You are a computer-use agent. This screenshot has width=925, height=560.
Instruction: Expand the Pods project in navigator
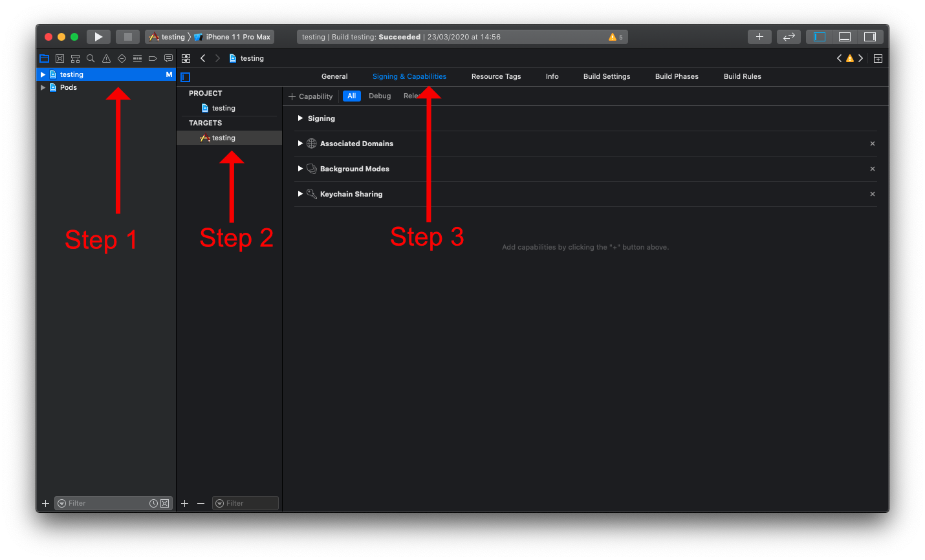click(x=43, y=87)
